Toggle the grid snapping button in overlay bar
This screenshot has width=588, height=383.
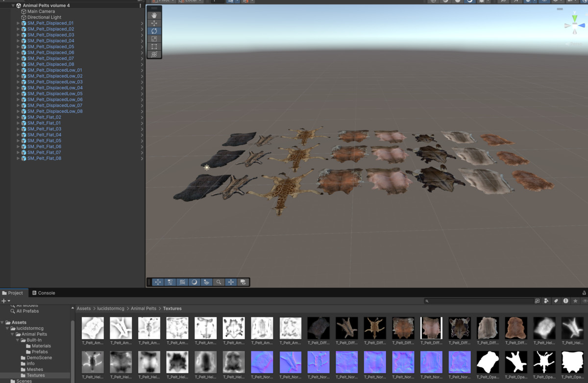[x=182, y=282]
